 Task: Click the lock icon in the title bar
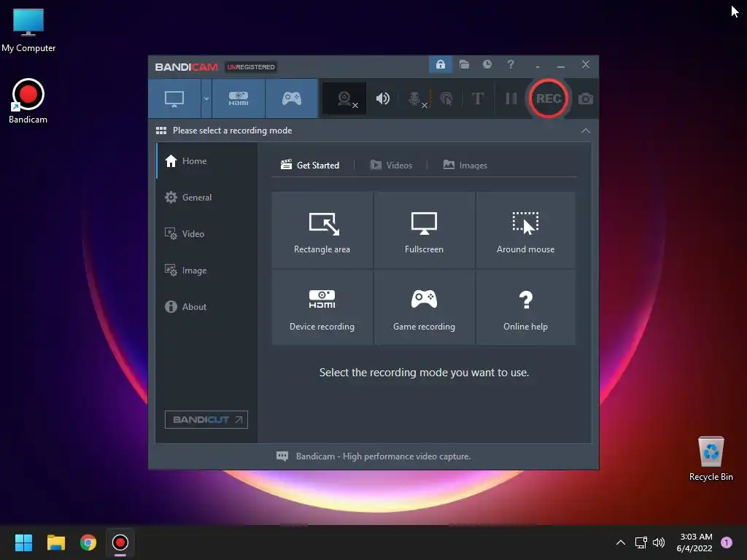point(440,64)
